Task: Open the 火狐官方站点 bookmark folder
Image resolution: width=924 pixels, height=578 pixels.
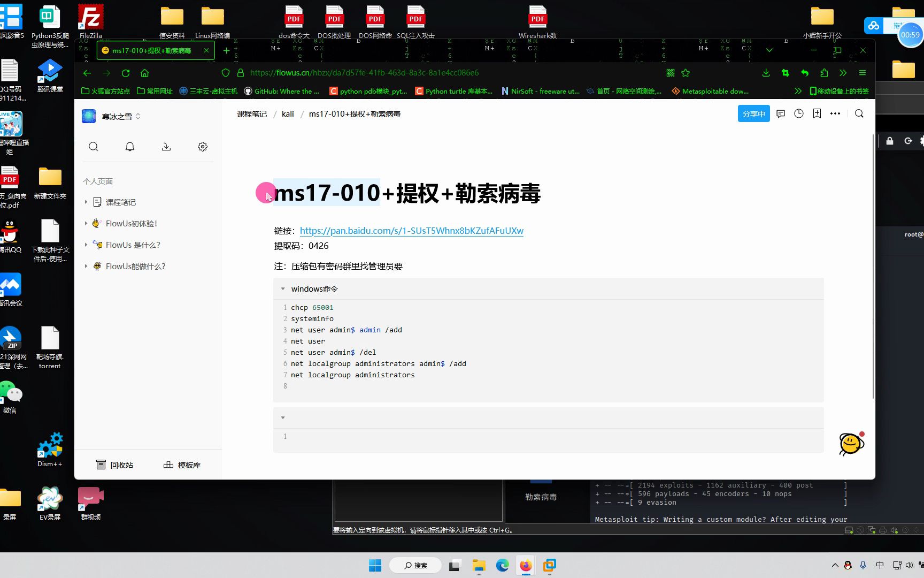Action: (105, 91)
